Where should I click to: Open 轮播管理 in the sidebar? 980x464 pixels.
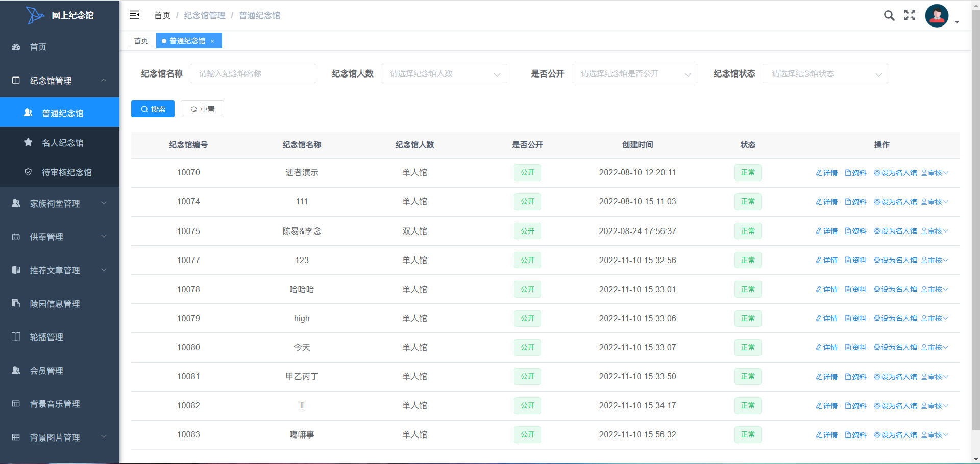60,337
